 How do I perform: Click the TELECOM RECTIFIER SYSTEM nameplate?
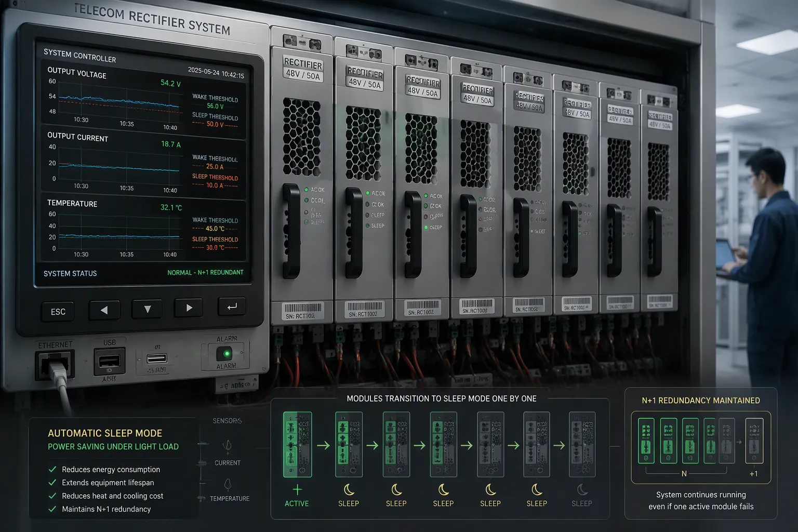click(152, 19)
